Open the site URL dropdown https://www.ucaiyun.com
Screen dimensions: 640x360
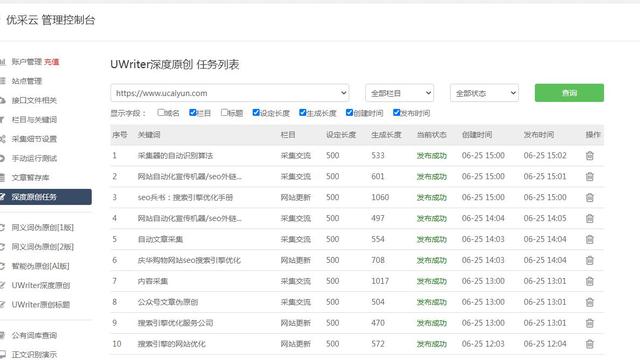(230, 93)
